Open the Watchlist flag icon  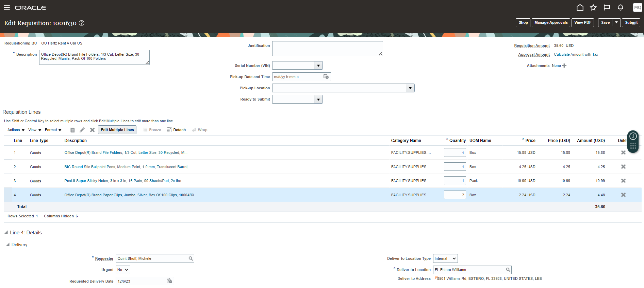coord(607,7)
